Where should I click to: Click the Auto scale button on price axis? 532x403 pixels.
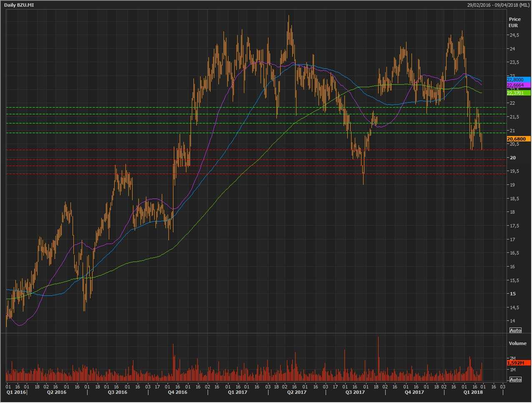tap(515, 330)
